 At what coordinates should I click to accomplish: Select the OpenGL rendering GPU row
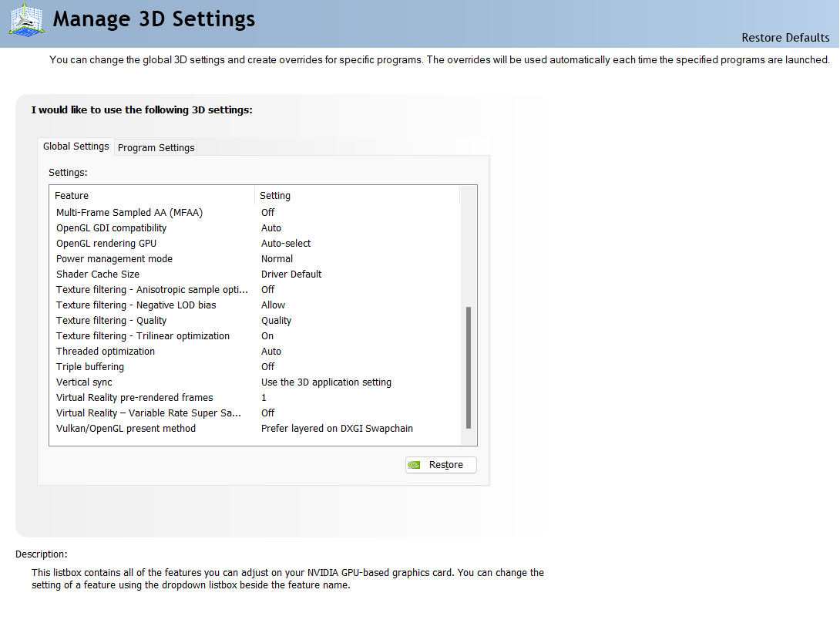pos(106,244)
